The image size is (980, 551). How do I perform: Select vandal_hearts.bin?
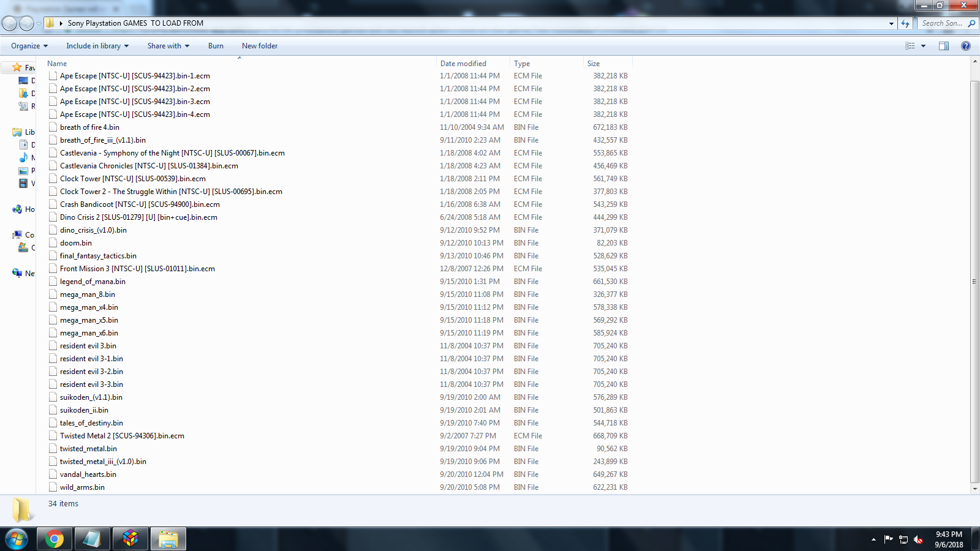pos(88,474)
